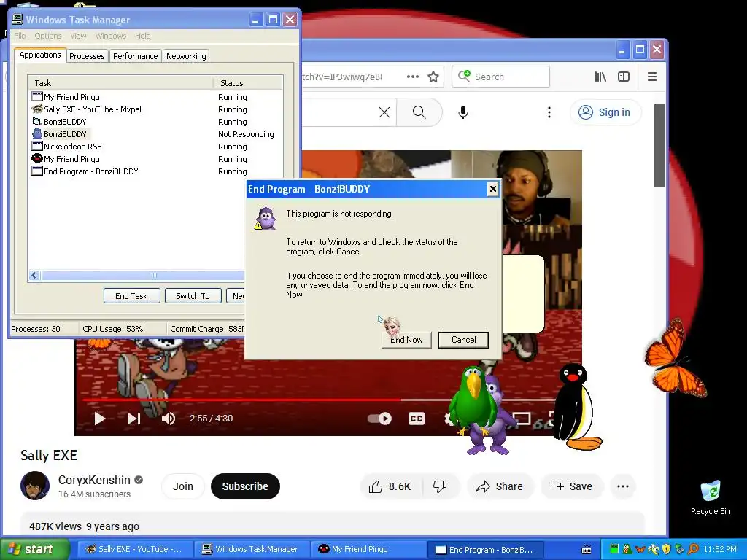
Task: Click the browser page vertical scrollbar
Action: [x=659, y=145]
